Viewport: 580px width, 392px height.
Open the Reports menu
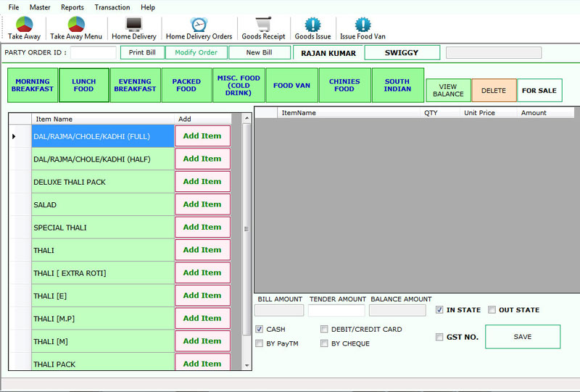point(72,7)
